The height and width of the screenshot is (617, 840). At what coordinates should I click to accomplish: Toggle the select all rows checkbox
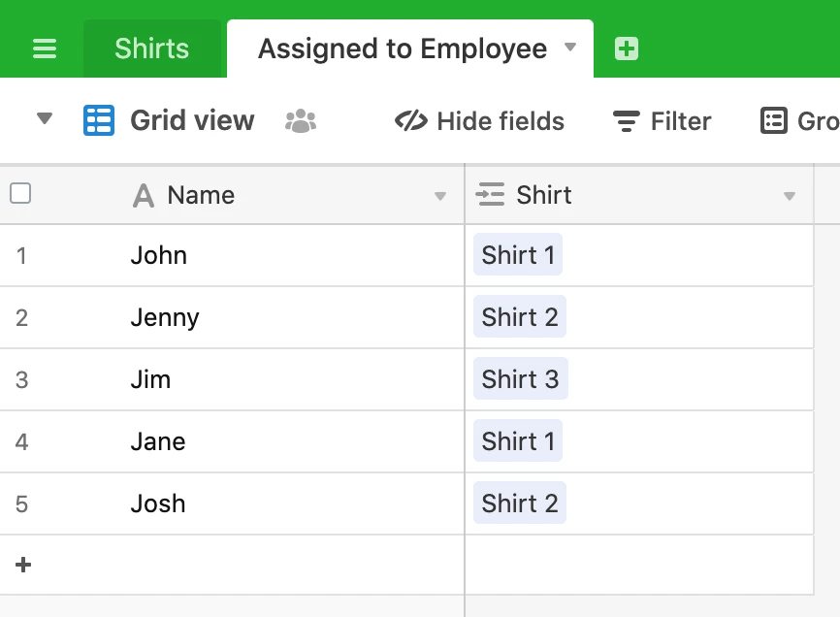click(x=20, y=193)
